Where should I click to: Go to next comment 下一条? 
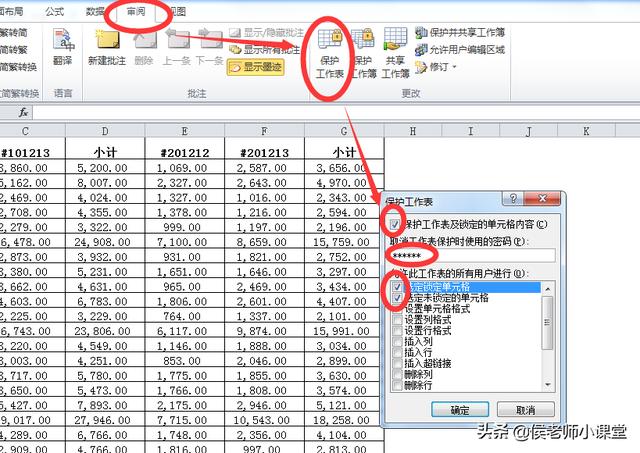209,47
